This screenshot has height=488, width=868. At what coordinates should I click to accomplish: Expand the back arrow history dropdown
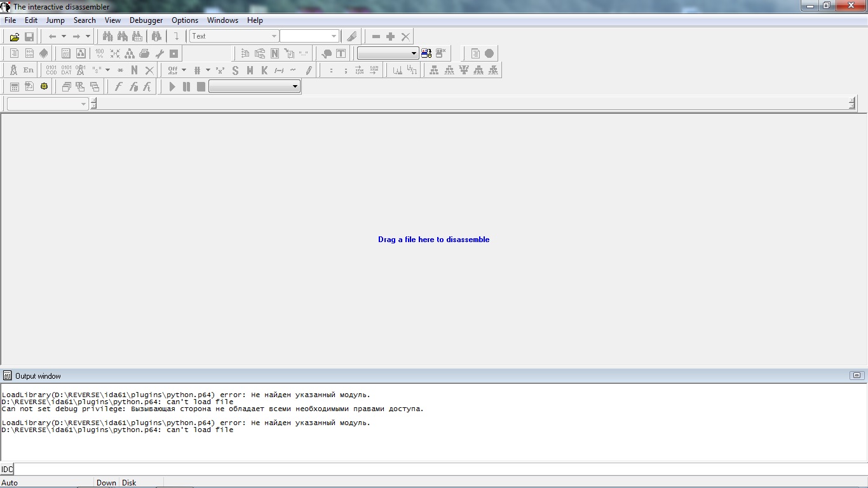[64, 37]
